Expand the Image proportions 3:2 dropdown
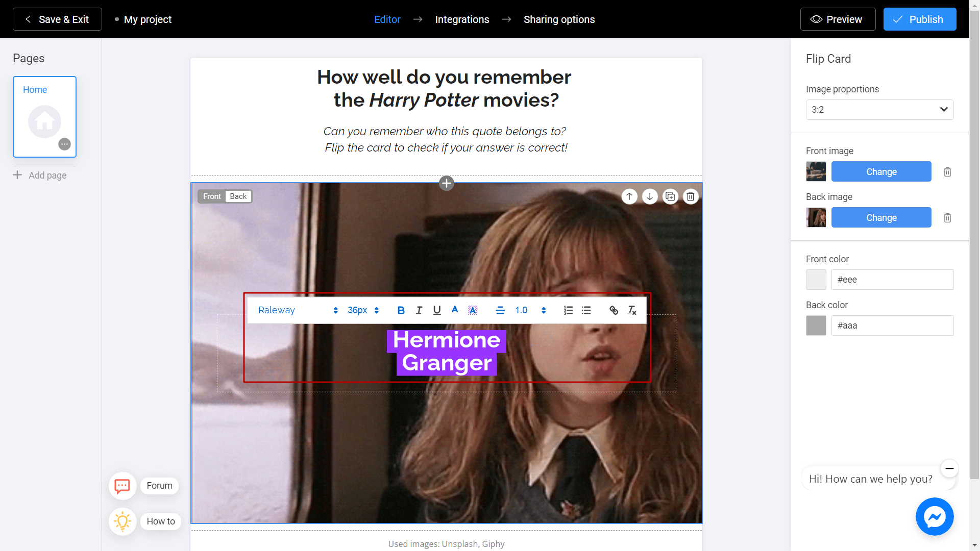 click(x=879, y=110)
